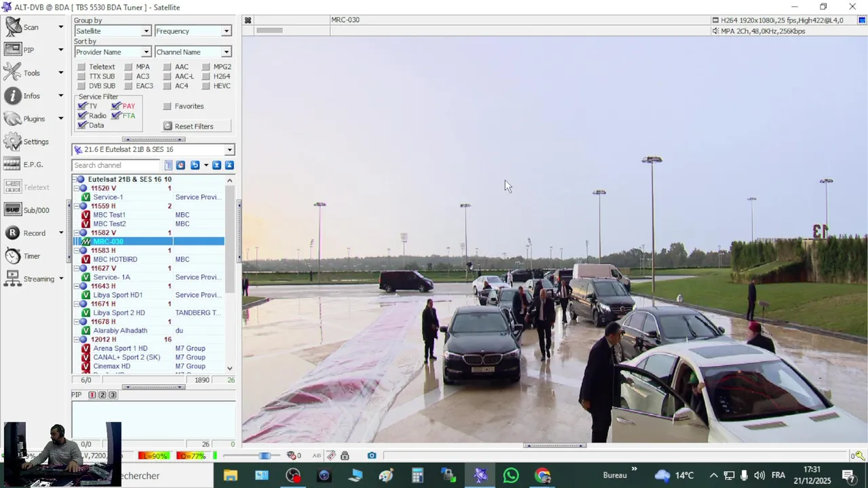Enable the TTX SUB checkbox
The height and width of the screenshot is (488, 868).
[81, 77]
